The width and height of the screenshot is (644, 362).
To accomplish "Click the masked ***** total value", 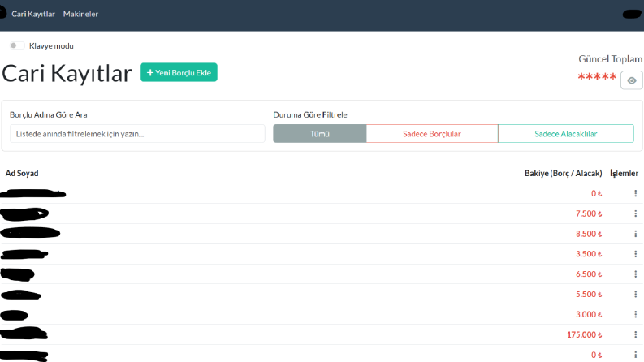I will point(597,77).
